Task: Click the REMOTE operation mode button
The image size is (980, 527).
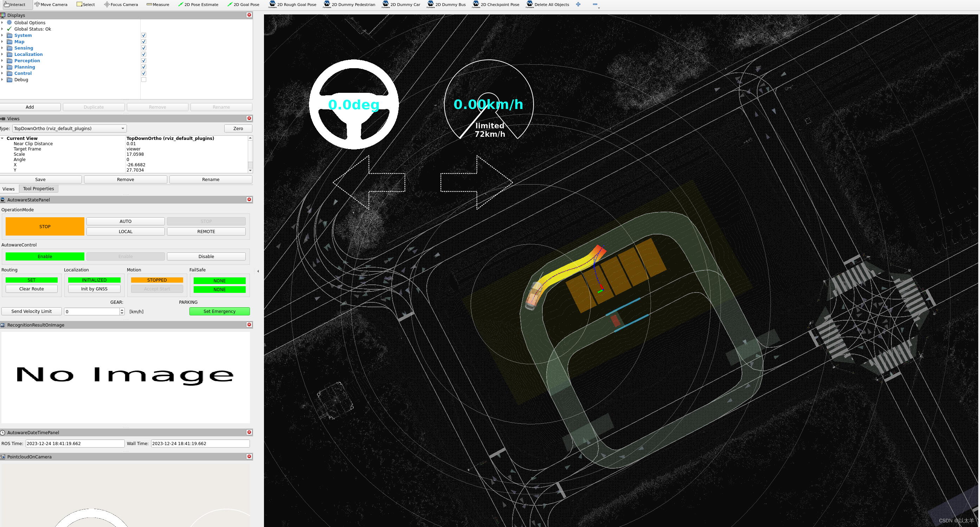Action: pos(206,231)
